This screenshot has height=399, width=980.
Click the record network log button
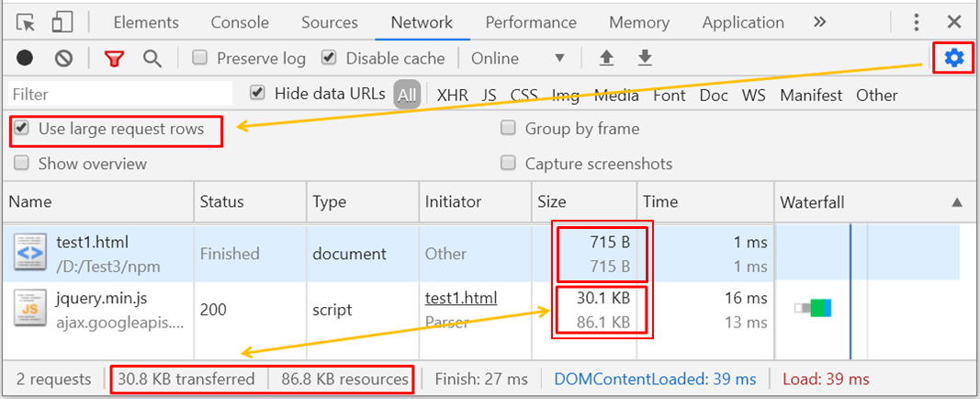click(x=25, y=58)
